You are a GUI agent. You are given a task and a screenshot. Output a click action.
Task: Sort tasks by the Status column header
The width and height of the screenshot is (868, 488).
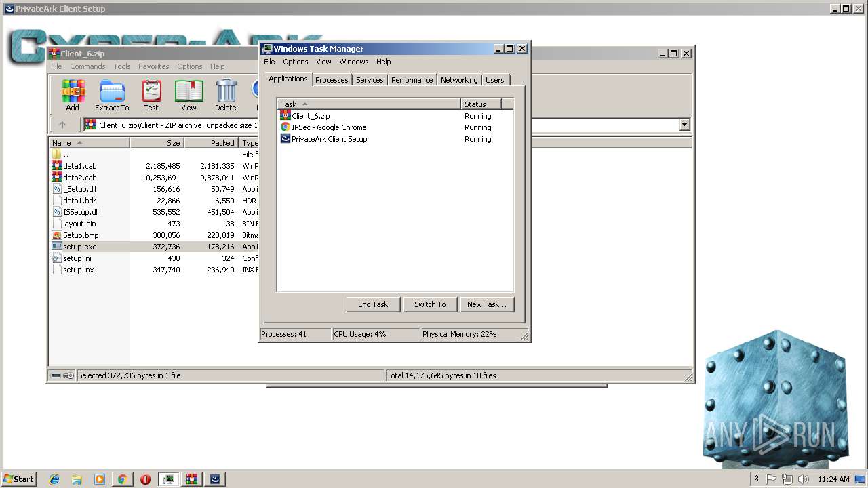point(481,104)
